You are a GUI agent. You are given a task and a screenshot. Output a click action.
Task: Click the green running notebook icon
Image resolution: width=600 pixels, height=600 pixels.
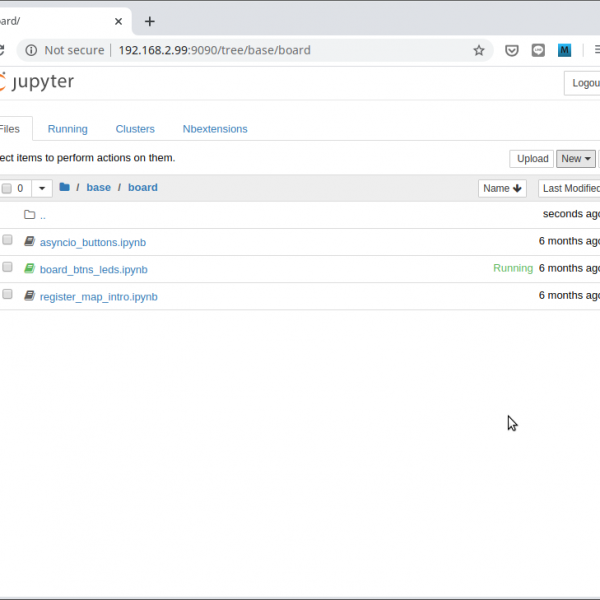[x=30, y=269]
